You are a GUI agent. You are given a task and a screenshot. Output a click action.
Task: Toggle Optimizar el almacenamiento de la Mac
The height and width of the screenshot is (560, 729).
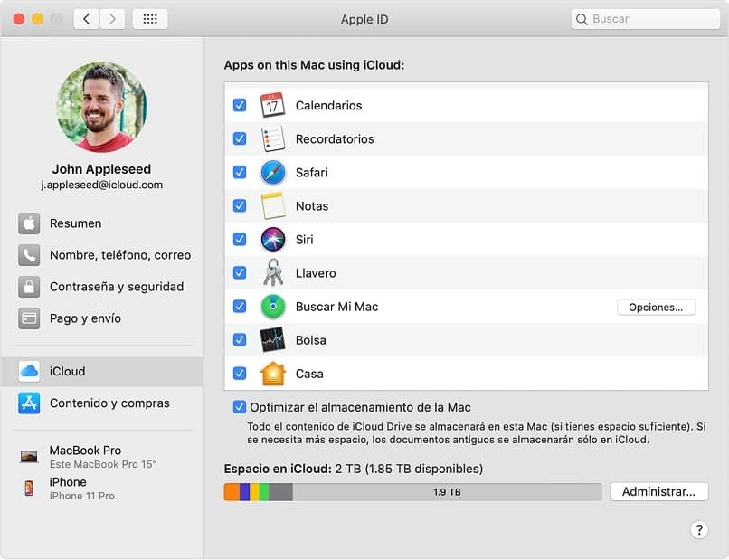[240, 407]
